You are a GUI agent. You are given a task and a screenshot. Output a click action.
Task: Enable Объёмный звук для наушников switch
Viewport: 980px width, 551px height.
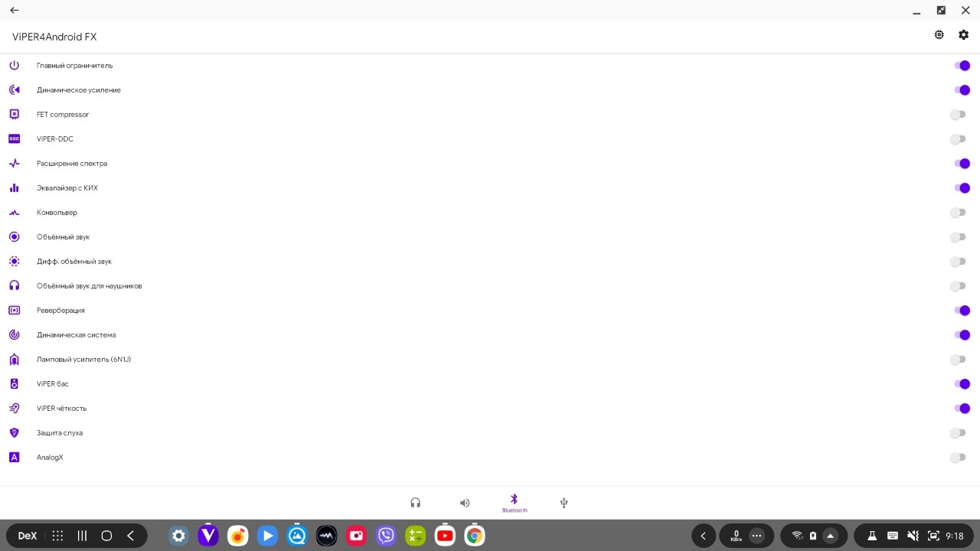point(958,286)
